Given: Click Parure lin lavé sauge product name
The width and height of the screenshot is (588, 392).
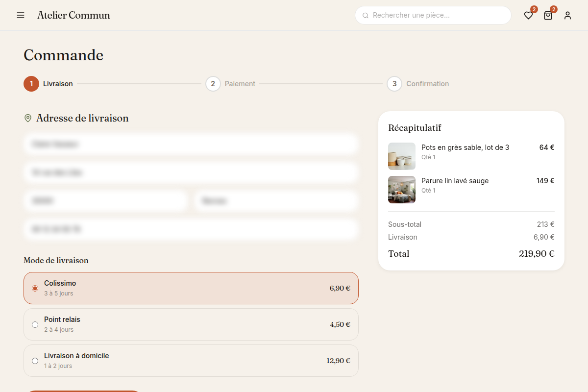Looking at the screenshot, I should [x=455, y=181].
